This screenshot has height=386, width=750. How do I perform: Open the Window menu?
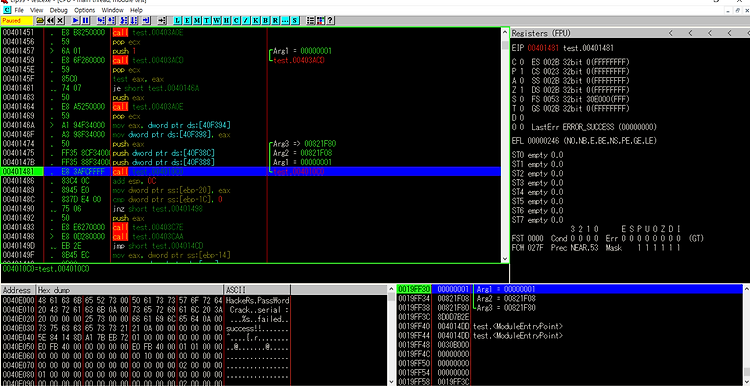pyautogui.click(x=112, y=10)
